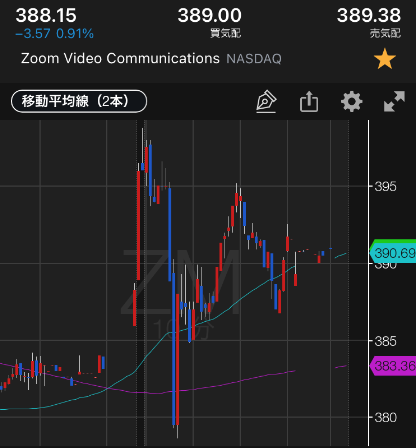Tap the last price 388.15
The height and width of the screenshot is (448, 416).
click(46, 15)
